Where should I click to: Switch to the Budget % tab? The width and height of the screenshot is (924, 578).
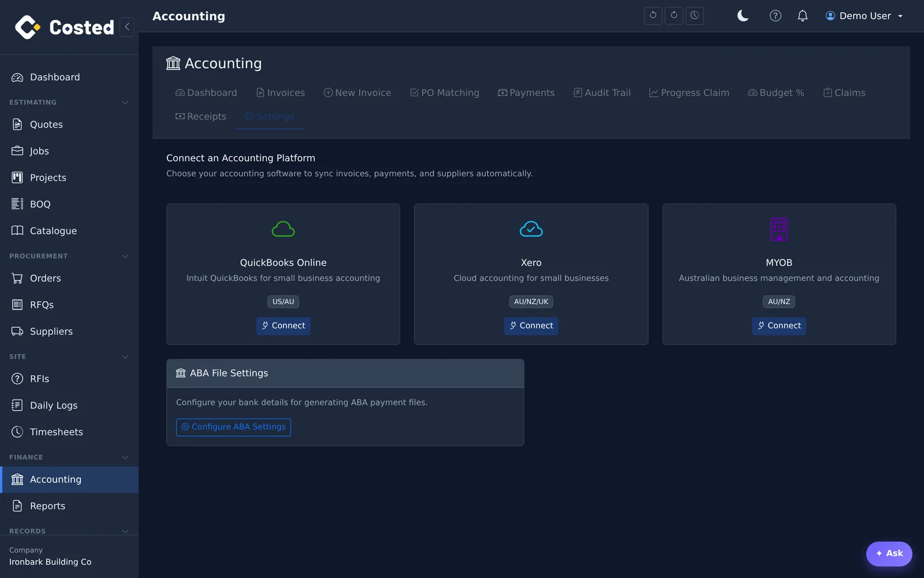click(776, 93)
